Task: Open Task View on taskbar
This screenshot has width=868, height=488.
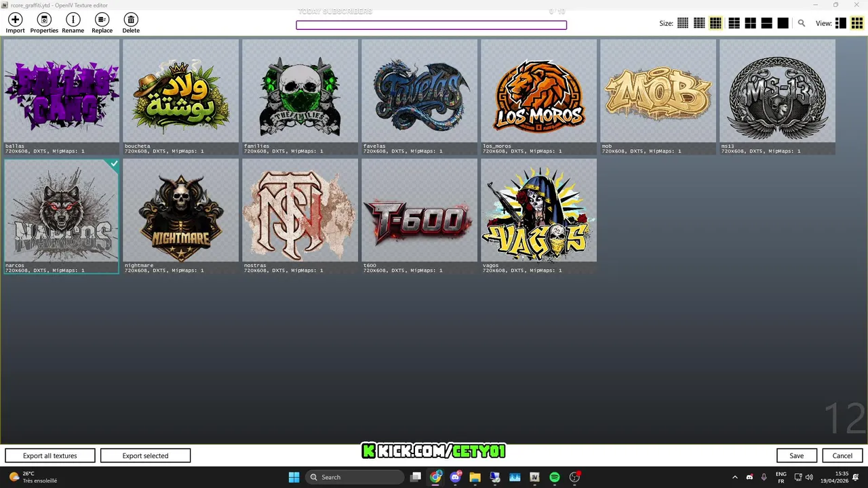Action: tap(416, 477)
